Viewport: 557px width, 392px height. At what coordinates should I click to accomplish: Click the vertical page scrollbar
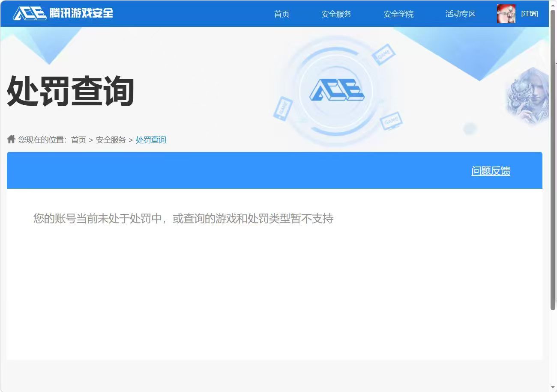[x=553, y=159]
